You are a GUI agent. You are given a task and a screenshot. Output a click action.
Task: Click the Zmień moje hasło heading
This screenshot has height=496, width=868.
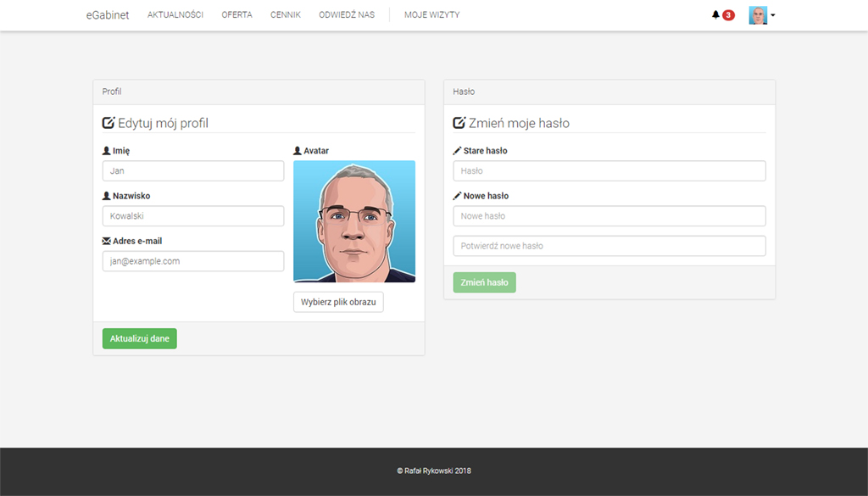click(x=520, y=123)
